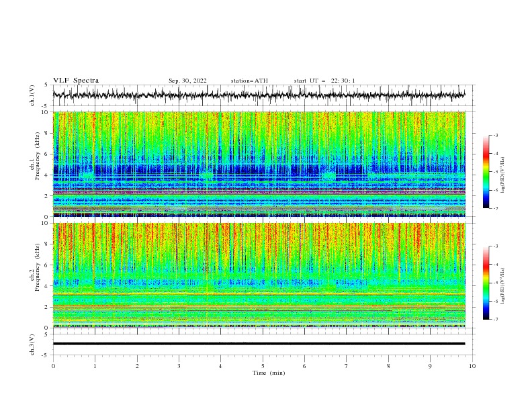Click the "Time (min)" axis label
This screenshot has height=411, width=532.
point(269,373)
